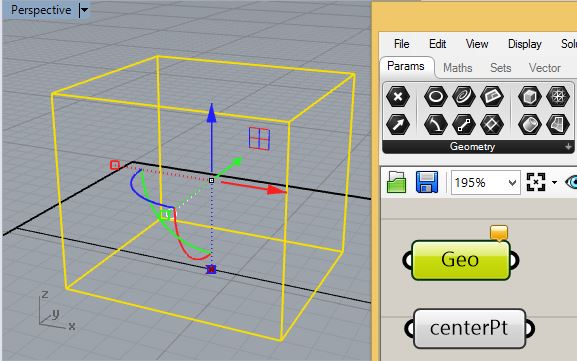Image resolution: width=577 pixels, height=361 pixels.
Task: Switch to the Sets tab
Action: click(500, 68)
